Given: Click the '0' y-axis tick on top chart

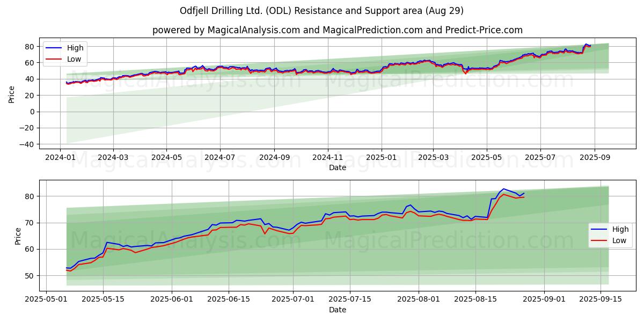Looking at the screenshot, I should point(33,112).
